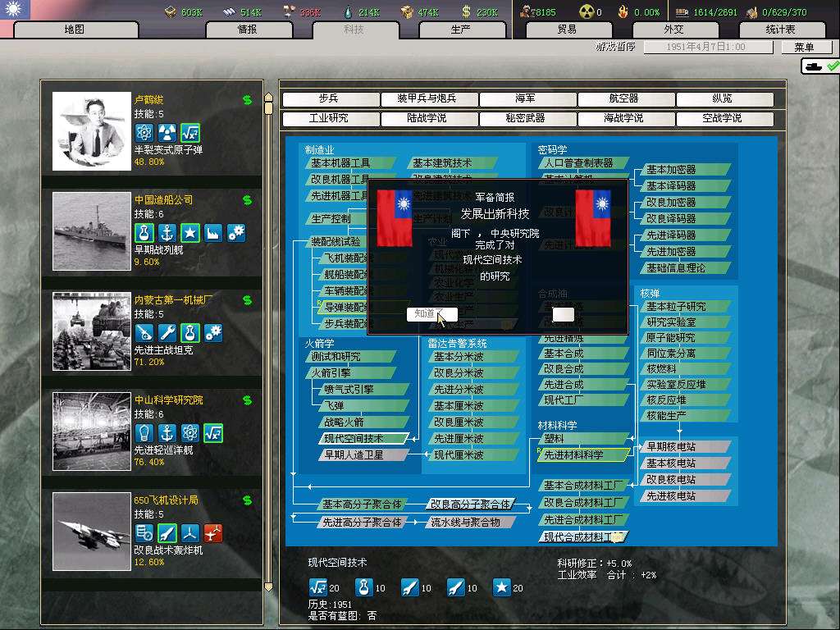The image size is (840, 630).
Task: Click 中山科学研究院's atom skill icon
Action: [x=190, y=433]
